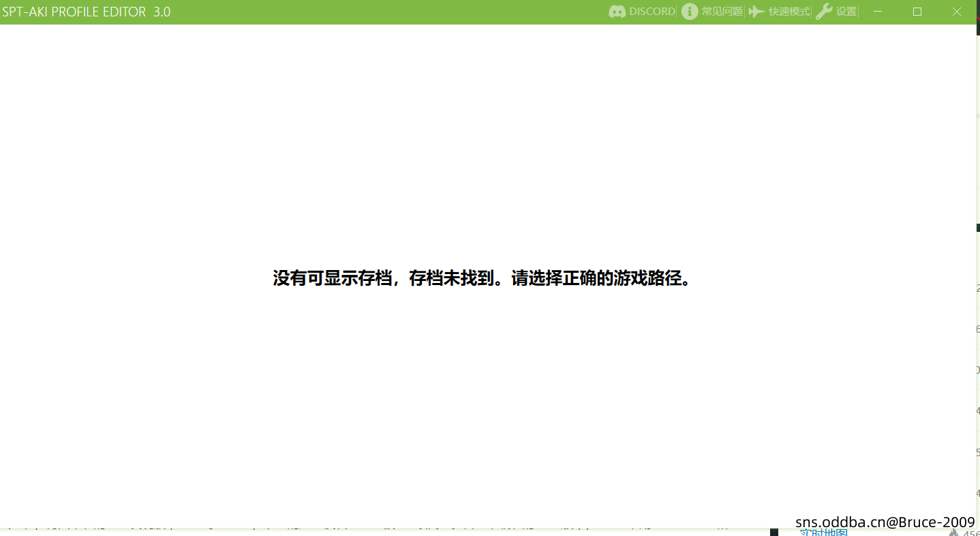Click the airplane icon for fast mode
Image resolution: width=980 pixels, height=536 pixels.
[x=756, y=12]
